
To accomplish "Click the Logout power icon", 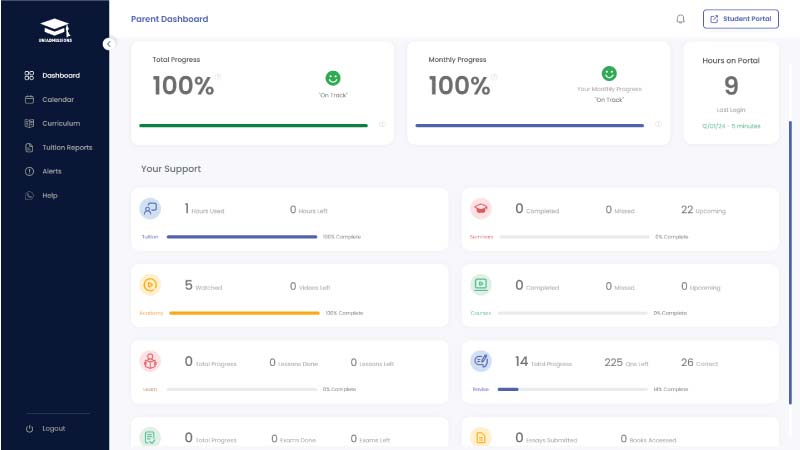I will tap(30, 429).
